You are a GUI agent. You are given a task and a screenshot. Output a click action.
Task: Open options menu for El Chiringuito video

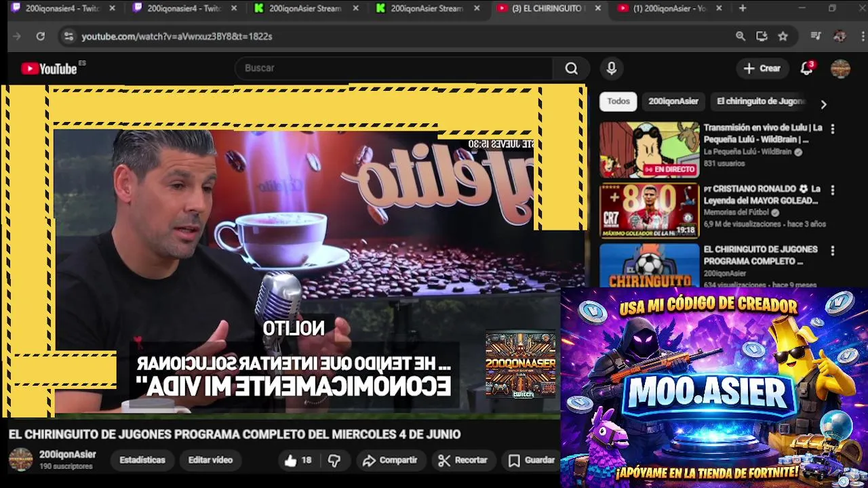coord(833,251)
